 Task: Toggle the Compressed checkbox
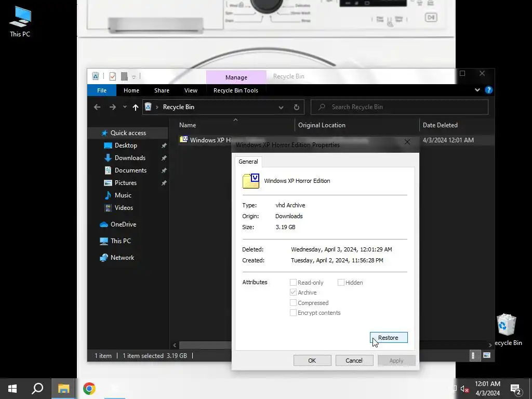click(x=293, y=303)
